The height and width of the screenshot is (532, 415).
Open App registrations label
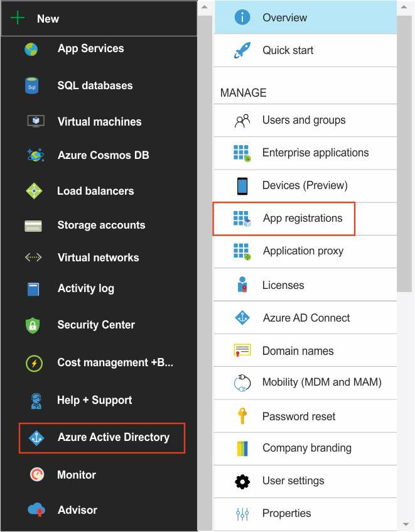point(303,218)
